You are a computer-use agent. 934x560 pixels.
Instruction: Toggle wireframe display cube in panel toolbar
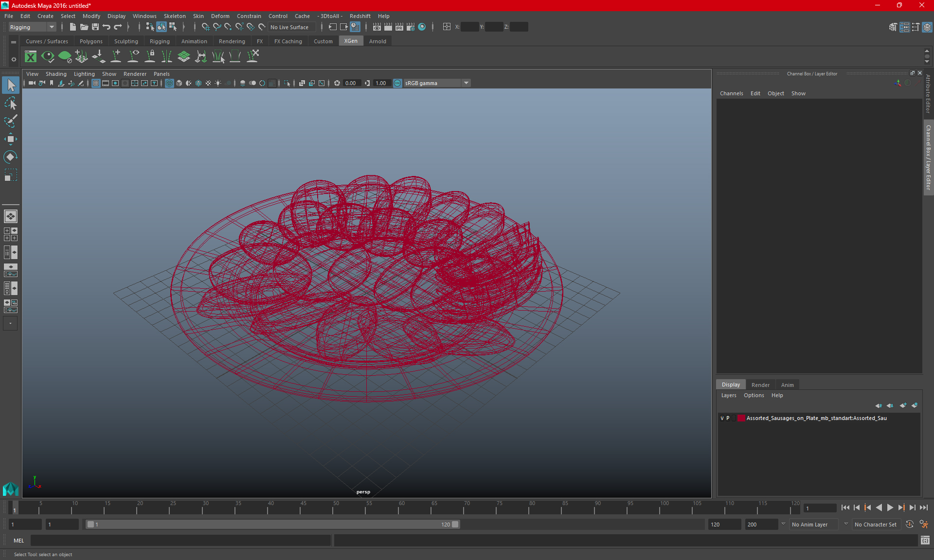tap(169, 83)
